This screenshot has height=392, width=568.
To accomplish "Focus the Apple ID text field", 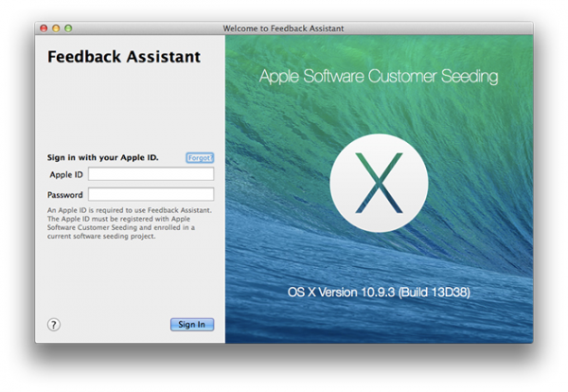I will click(151, 174).
